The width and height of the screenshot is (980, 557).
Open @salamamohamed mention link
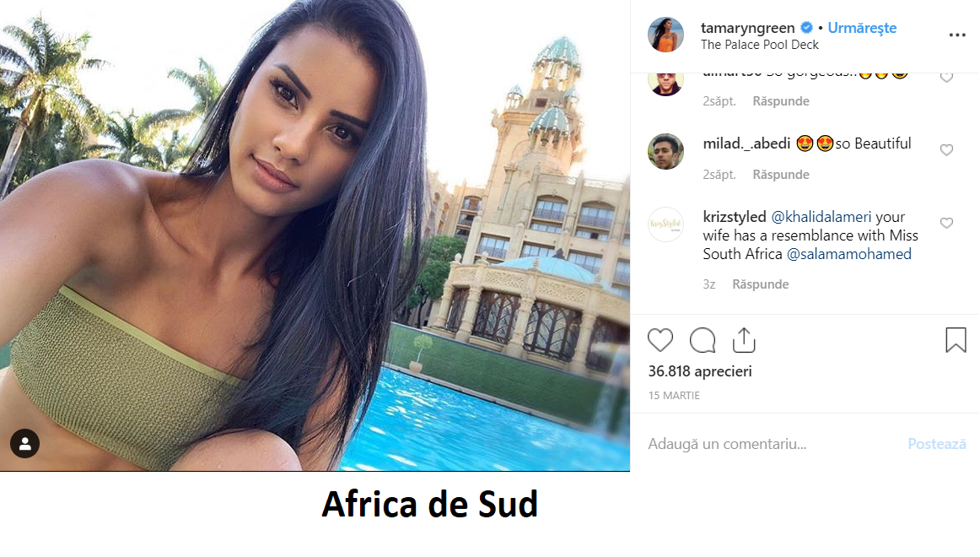click(x=848, y=254)
